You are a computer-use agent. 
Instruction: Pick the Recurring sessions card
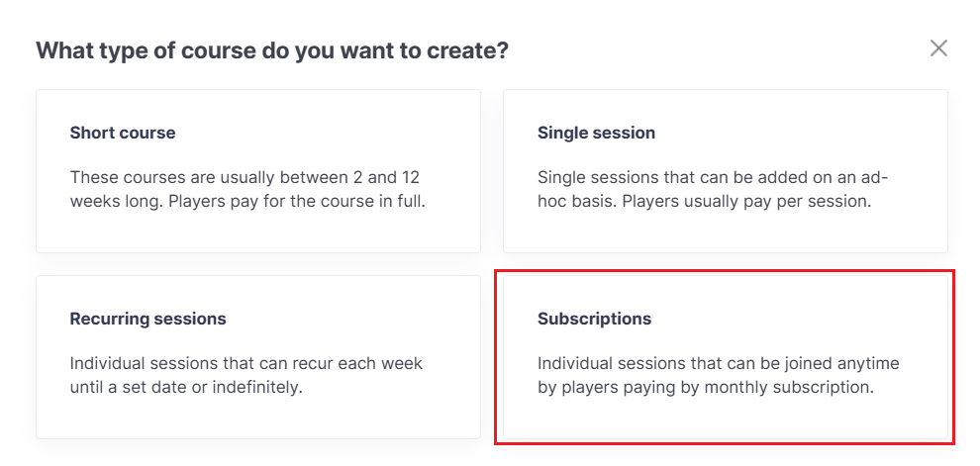pos(258,356)
